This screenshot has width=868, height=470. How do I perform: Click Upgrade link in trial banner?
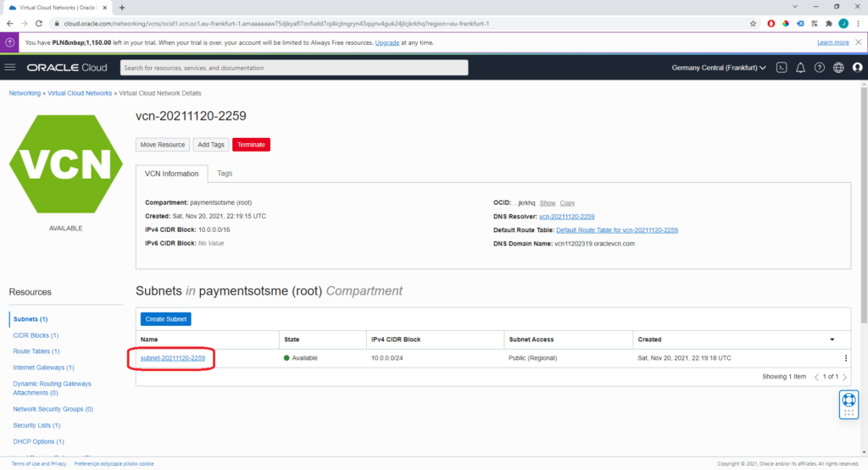(387, 42)
